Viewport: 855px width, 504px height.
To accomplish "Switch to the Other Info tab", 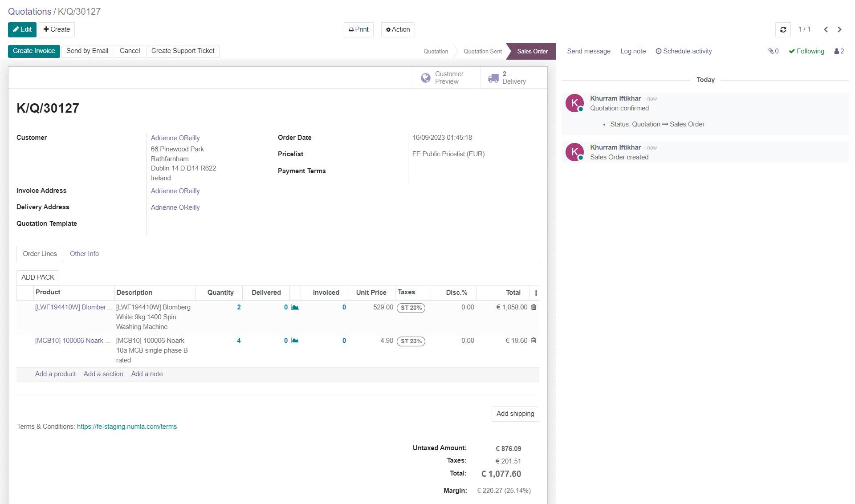I will (84, 254).
